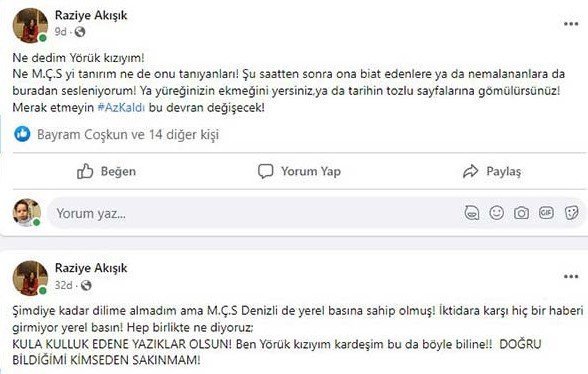
Task: Attach a photo with the camera icon
Action: tap(521, 213)
